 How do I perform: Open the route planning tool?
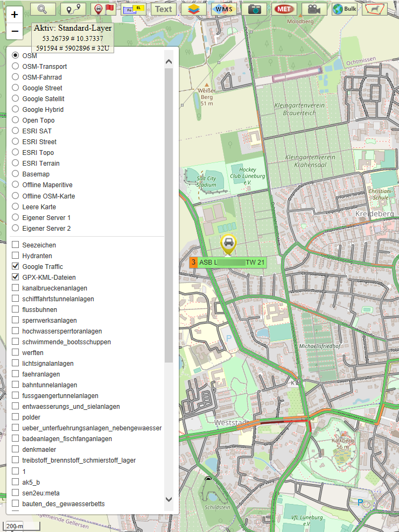pos(73,9)
